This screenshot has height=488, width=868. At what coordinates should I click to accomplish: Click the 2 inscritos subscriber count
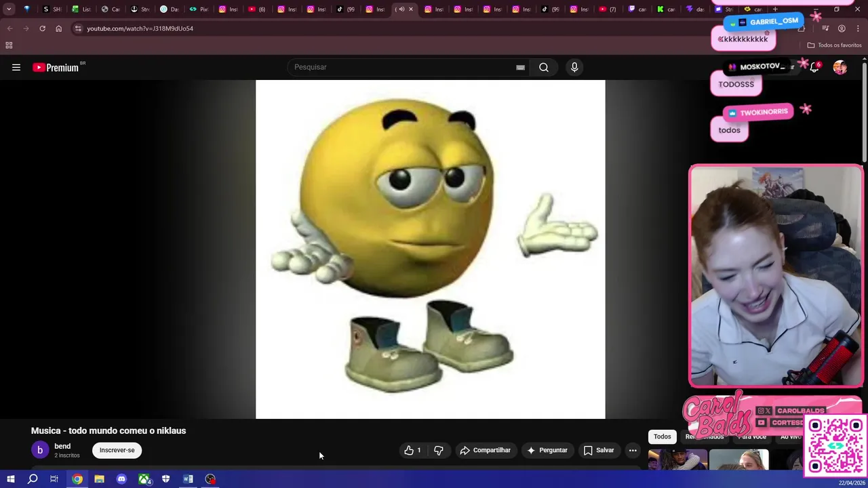point(66,455)
